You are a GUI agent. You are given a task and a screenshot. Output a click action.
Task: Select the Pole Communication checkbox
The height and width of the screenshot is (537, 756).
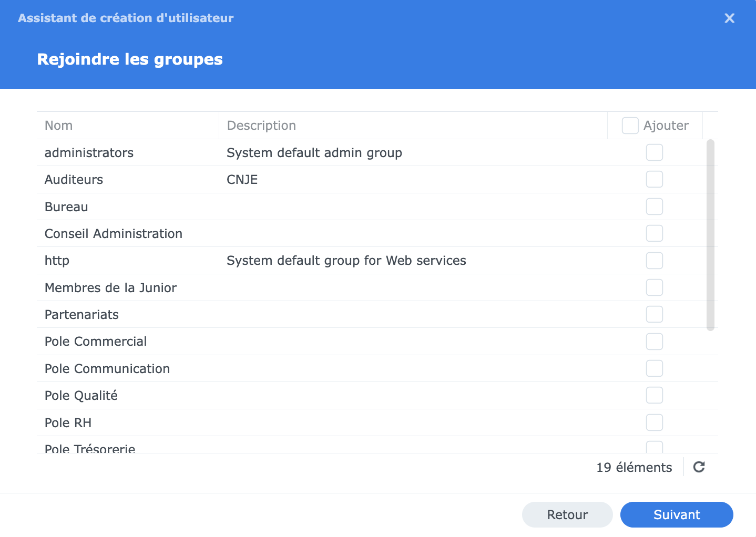coord(655,368)
